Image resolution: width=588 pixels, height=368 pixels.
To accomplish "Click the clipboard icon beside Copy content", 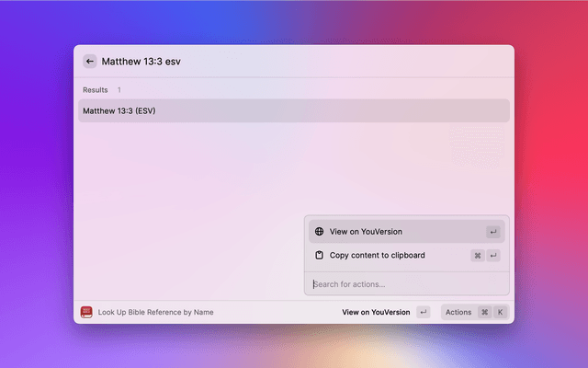I will [319, 256].
